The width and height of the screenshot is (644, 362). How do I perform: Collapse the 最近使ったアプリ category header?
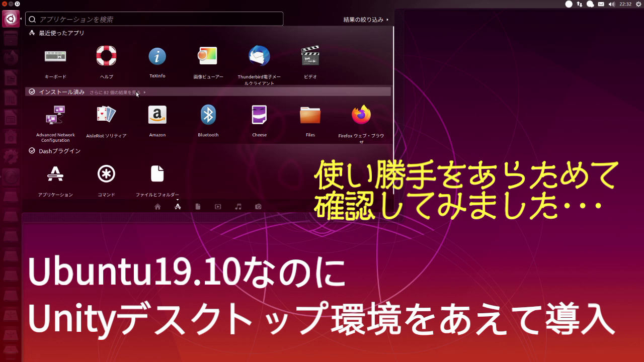click(x=56, y=33)
